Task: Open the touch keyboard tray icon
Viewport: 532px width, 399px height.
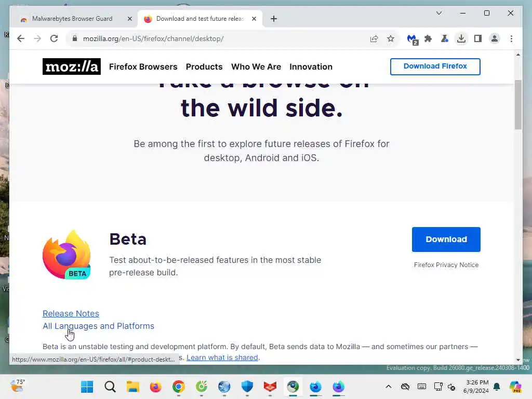Action: click(422, 387)
